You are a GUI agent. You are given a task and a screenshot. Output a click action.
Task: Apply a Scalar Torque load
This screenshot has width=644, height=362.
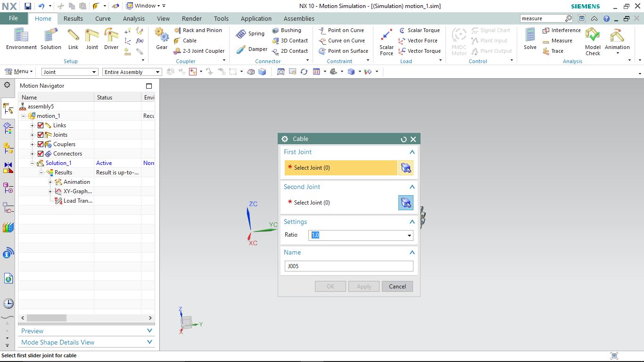click(x=419, y=30)
